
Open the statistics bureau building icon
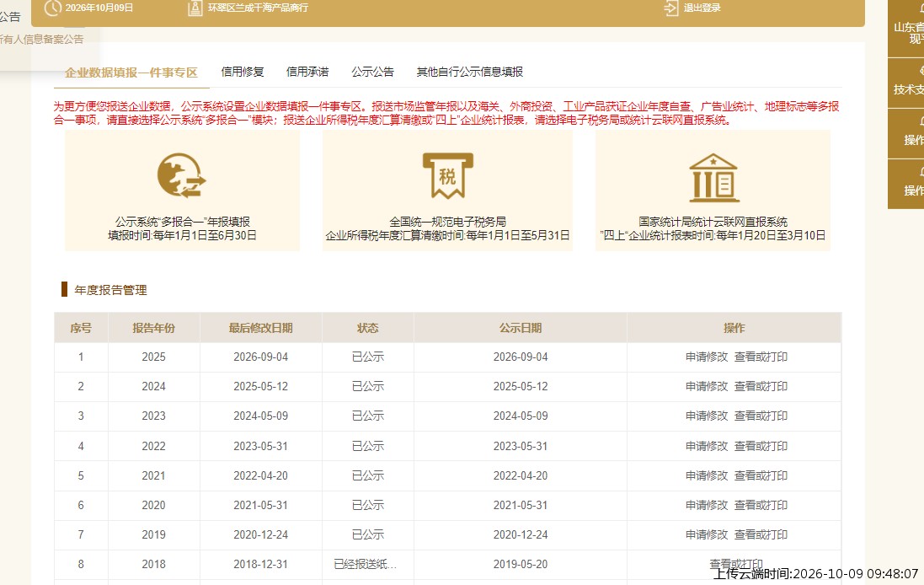click(x=713, y=178)
